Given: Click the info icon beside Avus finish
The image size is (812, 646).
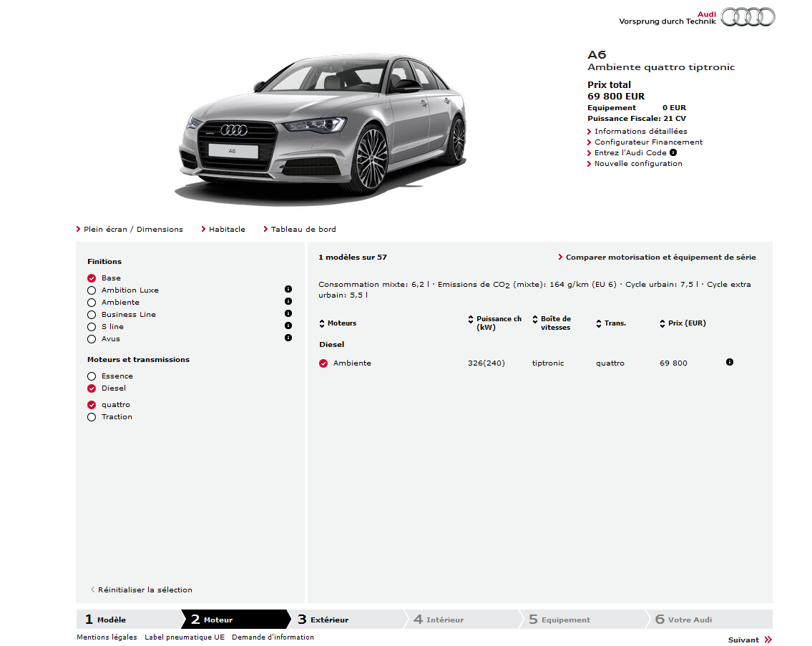Looking at the screenshot, I should [288, 338].
